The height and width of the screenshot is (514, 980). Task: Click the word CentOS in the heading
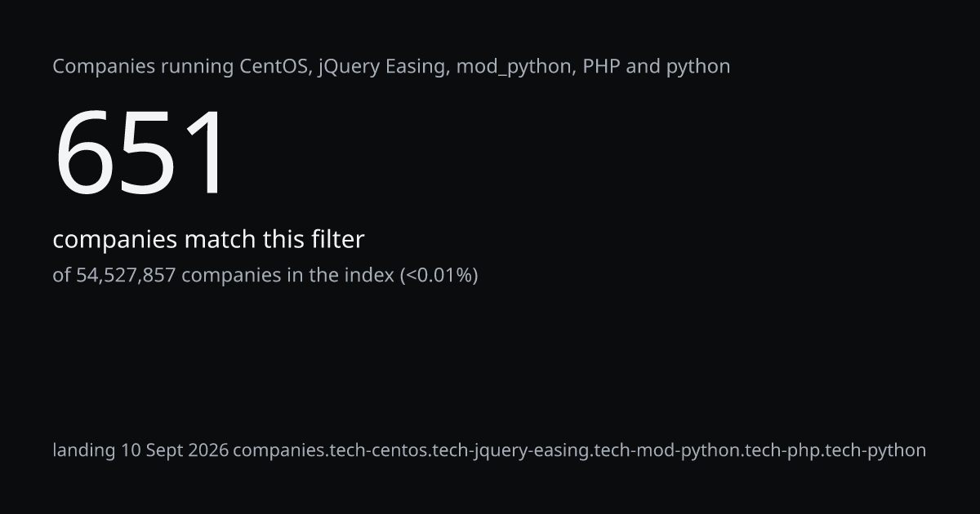point(275,66)
